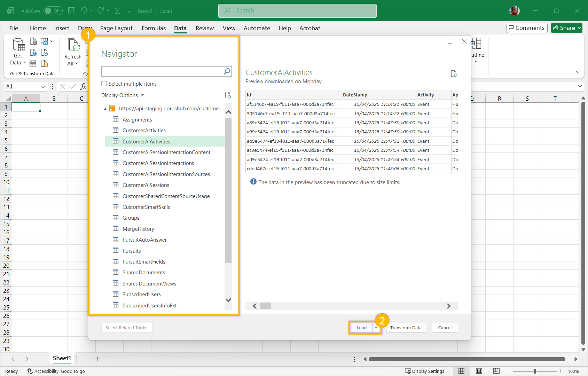Collapse the api-staging.qorushub.com tree node

tap(105, 109)
